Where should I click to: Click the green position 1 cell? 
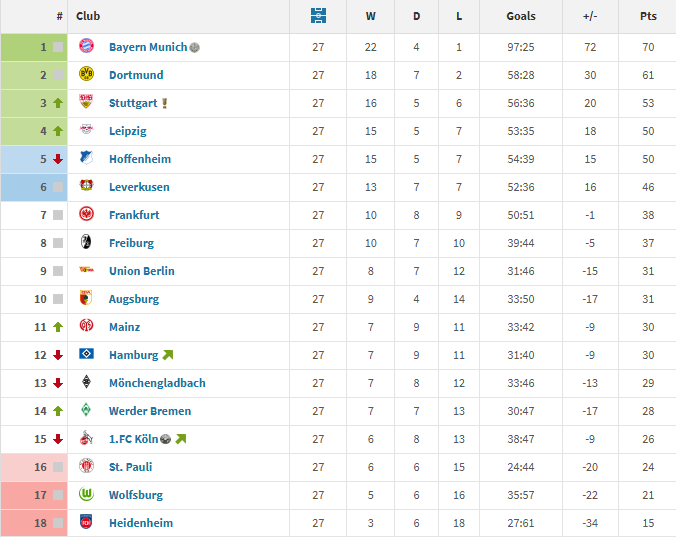33,47
